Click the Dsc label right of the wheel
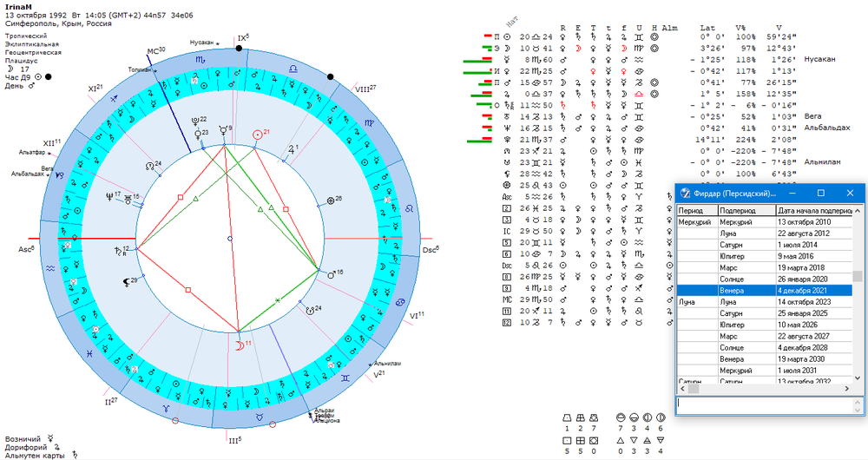The image size is (868, 460). pos(431,250)
